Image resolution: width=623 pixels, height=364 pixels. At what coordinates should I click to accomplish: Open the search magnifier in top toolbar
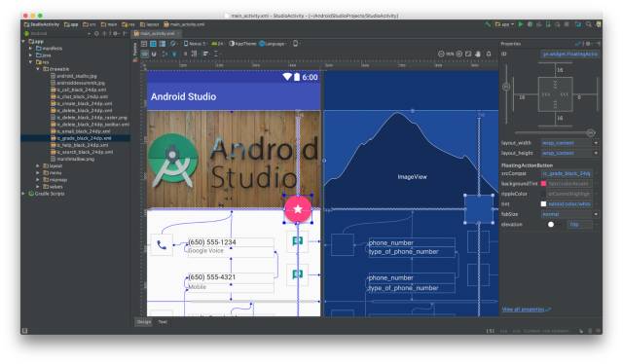pyautogui.click(x=588, y=24)
